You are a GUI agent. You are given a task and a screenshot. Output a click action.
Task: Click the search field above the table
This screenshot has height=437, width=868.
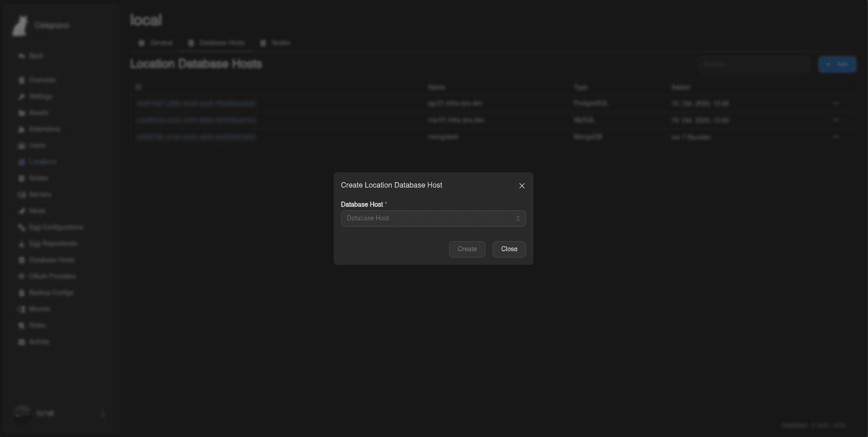click(755, 65)
